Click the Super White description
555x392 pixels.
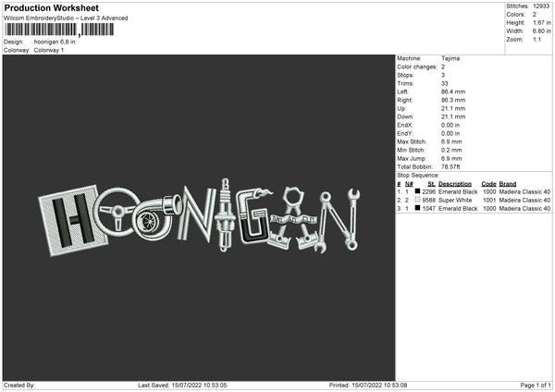(x=455, y=201)
